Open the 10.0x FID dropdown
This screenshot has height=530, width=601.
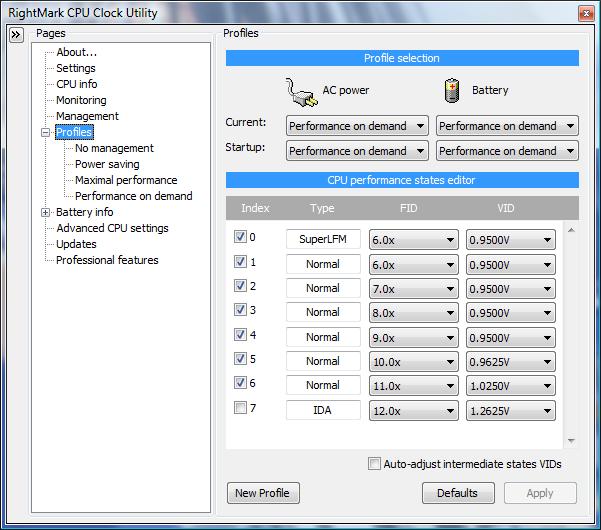(414, 362)
